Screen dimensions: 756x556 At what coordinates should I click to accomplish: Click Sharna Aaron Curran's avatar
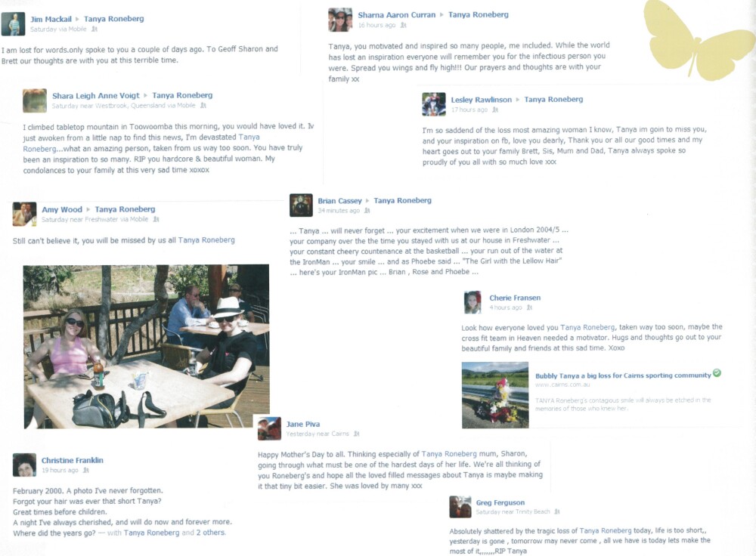[340, 20]
